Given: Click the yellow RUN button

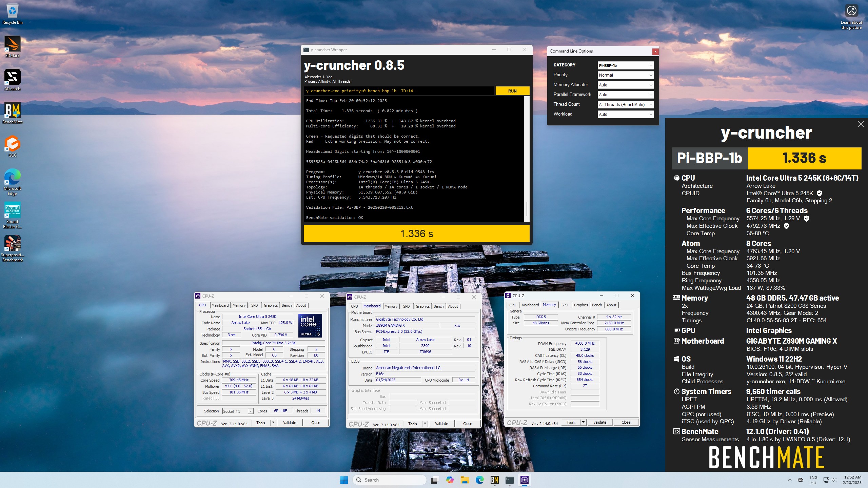Looking at the screenshot, I should [512, 91].
